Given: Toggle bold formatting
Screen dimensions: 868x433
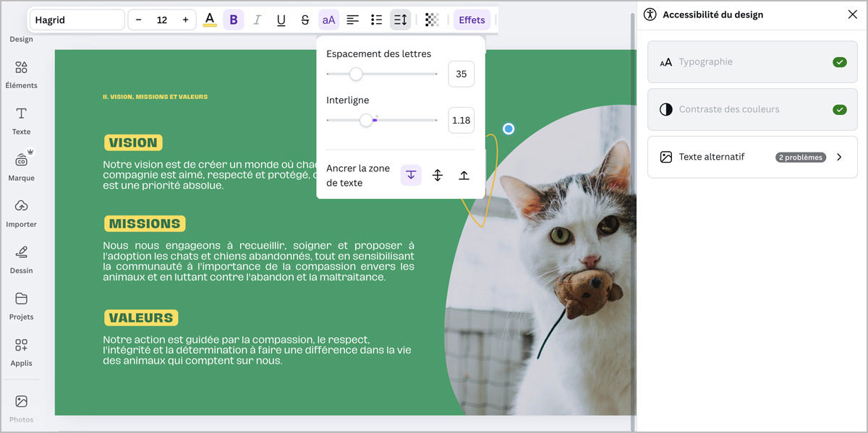Looking at the screenshot, I should click(x=233, y=20).
